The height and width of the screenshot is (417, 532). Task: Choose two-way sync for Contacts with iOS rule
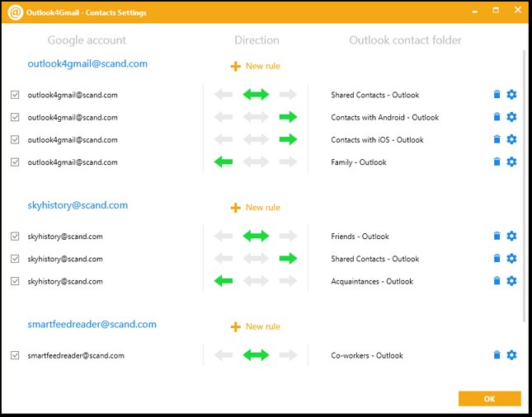[256, 140]
